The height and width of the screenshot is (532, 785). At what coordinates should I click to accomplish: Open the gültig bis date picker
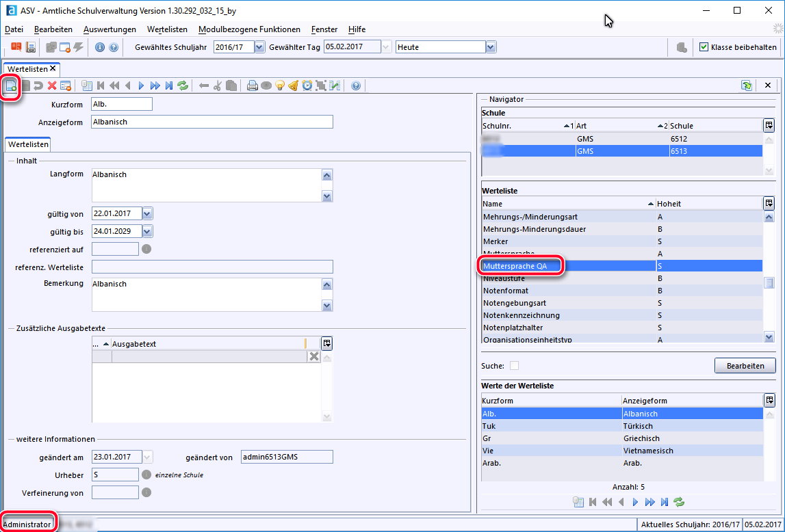click(147, 232)
